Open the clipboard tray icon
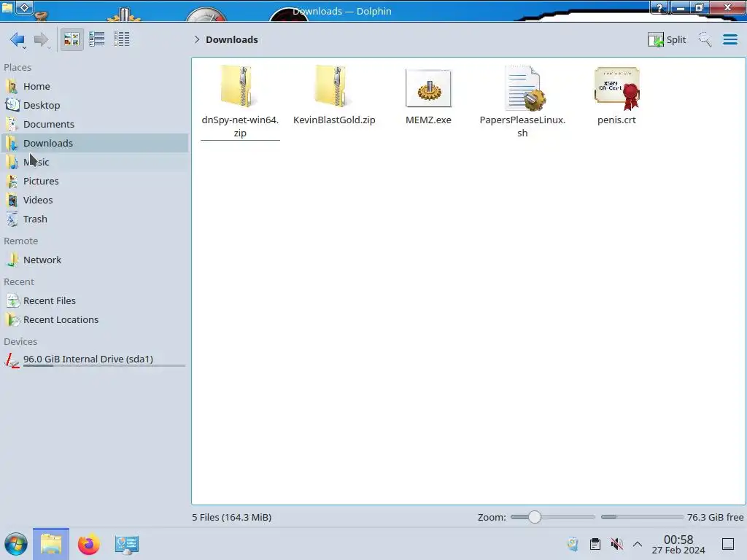 pyautogui.click(x=595, y=544)
